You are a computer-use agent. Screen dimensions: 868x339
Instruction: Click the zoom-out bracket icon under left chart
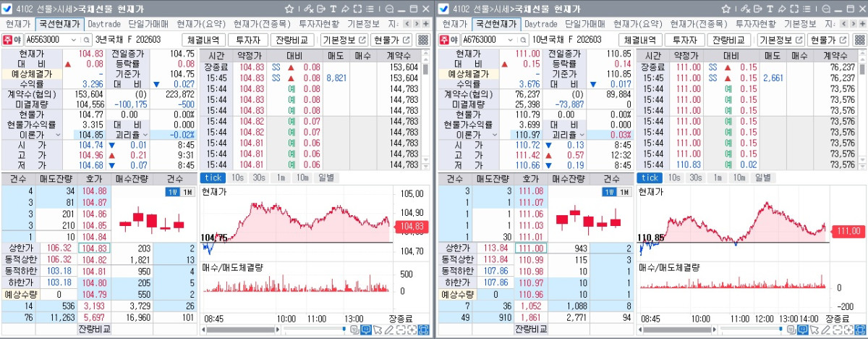[x=400, y=330]
